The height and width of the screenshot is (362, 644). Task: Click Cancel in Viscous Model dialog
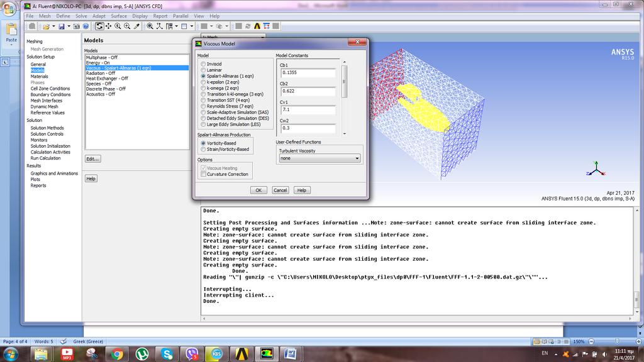pos(280,190)
